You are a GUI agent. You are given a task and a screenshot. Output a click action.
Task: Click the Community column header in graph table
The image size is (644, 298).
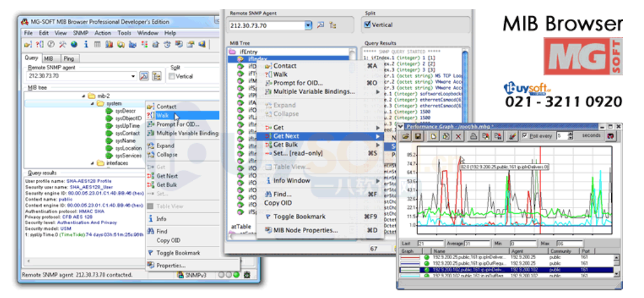563,251
